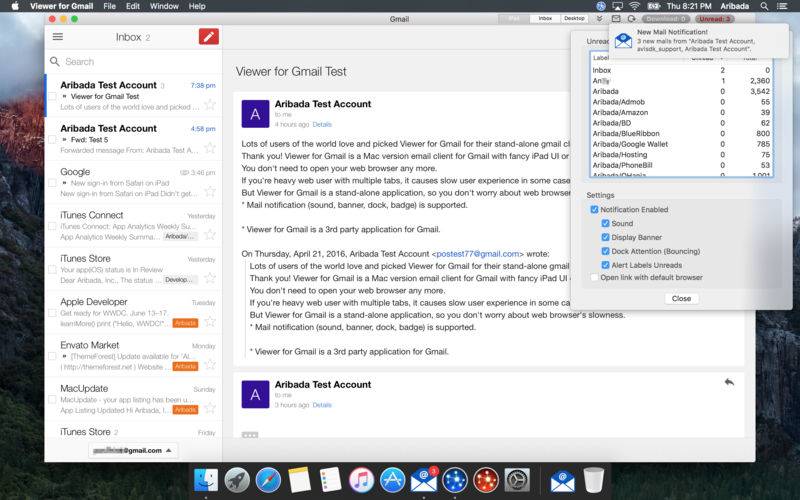Select the Inbox row in labels table
The image size is (800, 500).
coord(681,70)
